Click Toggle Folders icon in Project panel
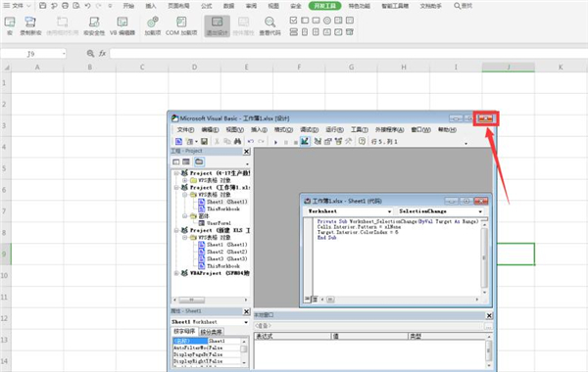 [x=199, y=162]
